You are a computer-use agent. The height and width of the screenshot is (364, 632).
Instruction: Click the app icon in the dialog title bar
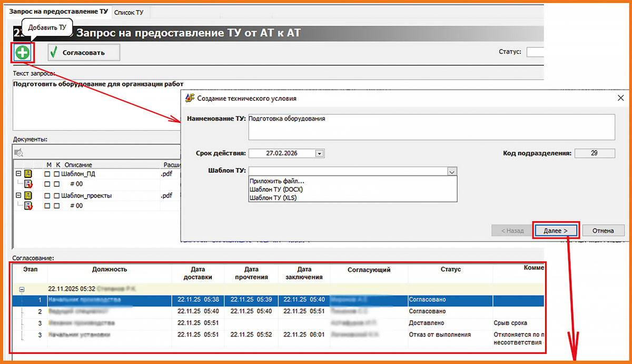[190, 98]
